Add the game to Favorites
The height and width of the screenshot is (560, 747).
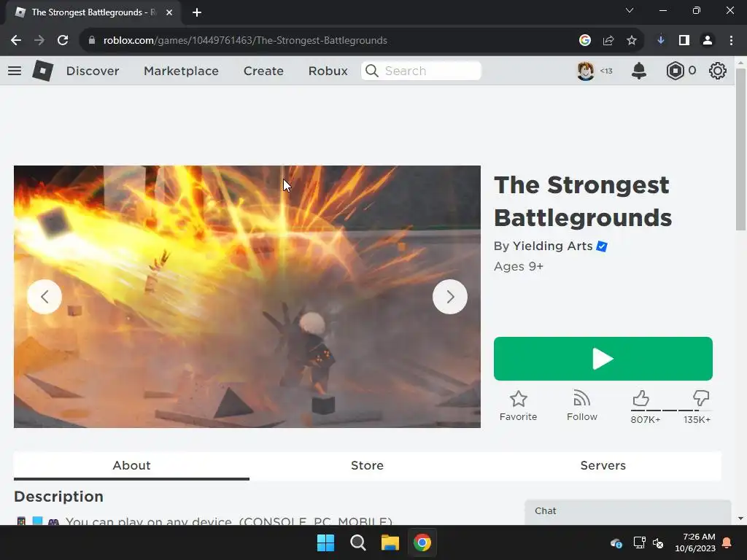pos(519,405)
